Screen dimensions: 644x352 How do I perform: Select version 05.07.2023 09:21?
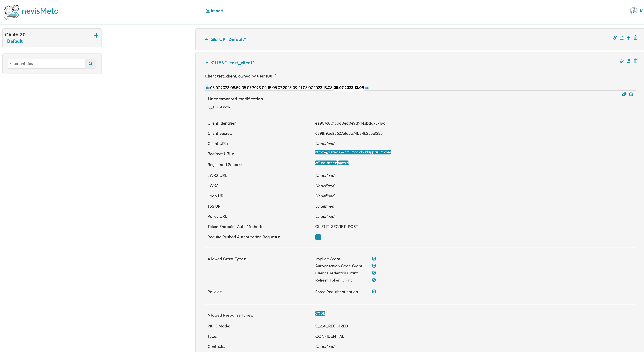pyautogui.click(x=287, y=88)
